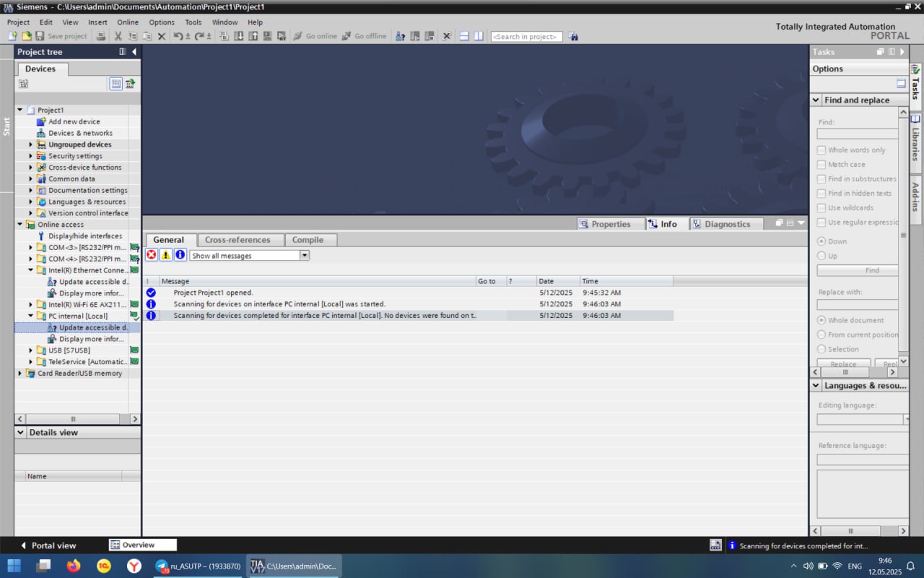The image size is (924, 578).
Task: Click the Download to device icon
Action: [238, 36]
